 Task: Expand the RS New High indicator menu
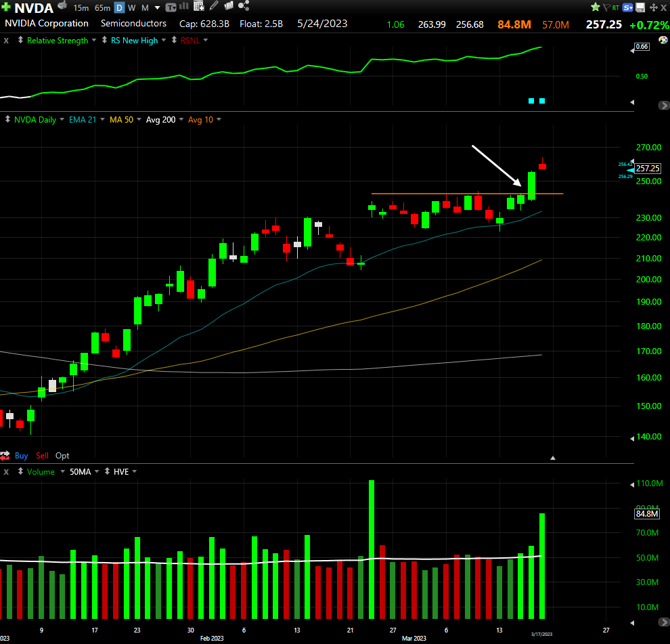(164, 40)
